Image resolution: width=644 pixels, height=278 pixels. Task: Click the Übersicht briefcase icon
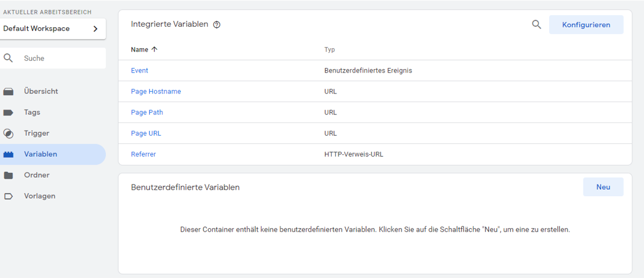tap(8, 92)
